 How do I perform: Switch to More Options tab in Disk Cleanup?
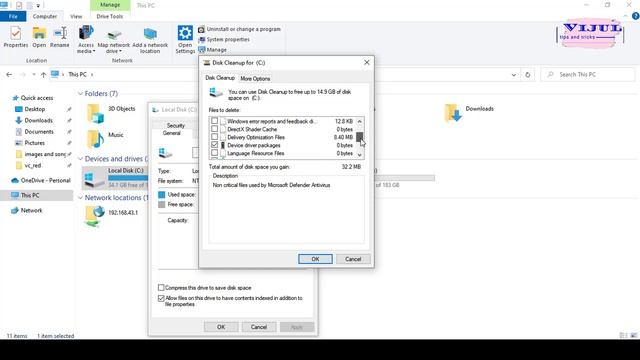pos(255,78)
